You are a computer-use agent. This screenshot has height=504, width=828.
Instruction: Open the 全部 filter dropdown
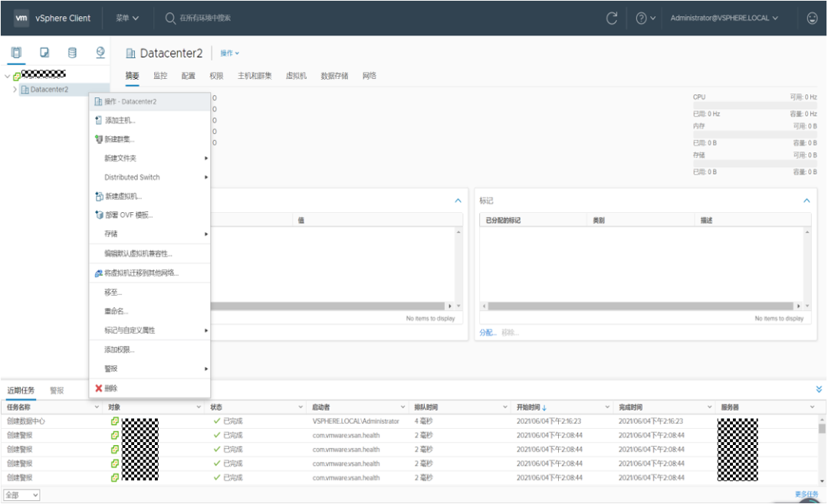pyautogui.click(x=21, y=495)
